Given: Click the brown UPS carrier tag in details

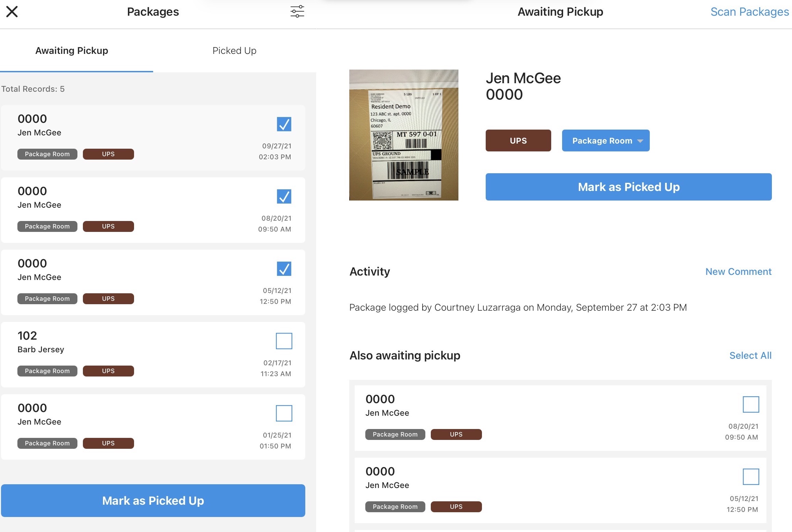Looking at the screenshot, I should tap(518, 141).
